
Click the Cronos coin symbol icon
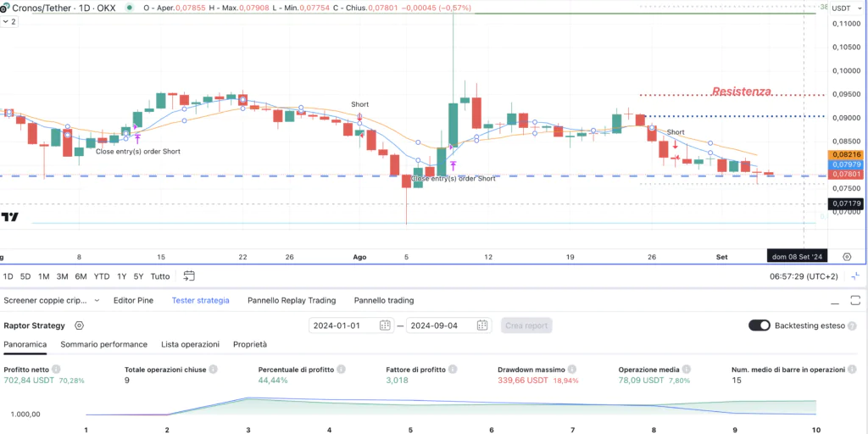tap(4, 8)
